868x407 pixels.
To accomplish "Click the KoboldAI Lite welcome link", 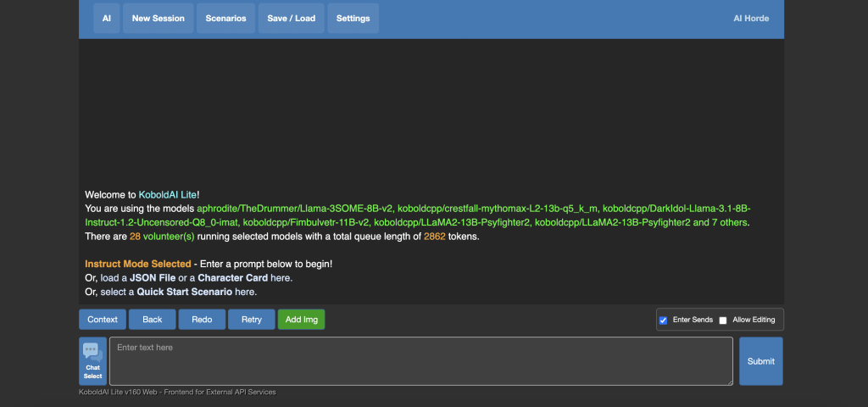I will point(167,195).
